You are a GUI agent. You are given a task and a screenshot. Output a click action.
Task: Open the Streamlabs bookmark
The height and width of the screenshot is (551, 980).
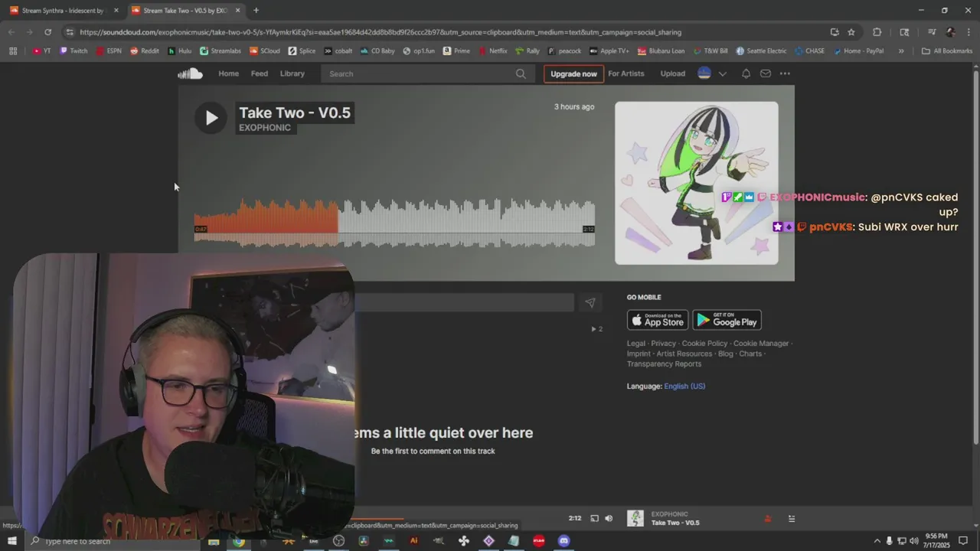[x=220, y=51]
